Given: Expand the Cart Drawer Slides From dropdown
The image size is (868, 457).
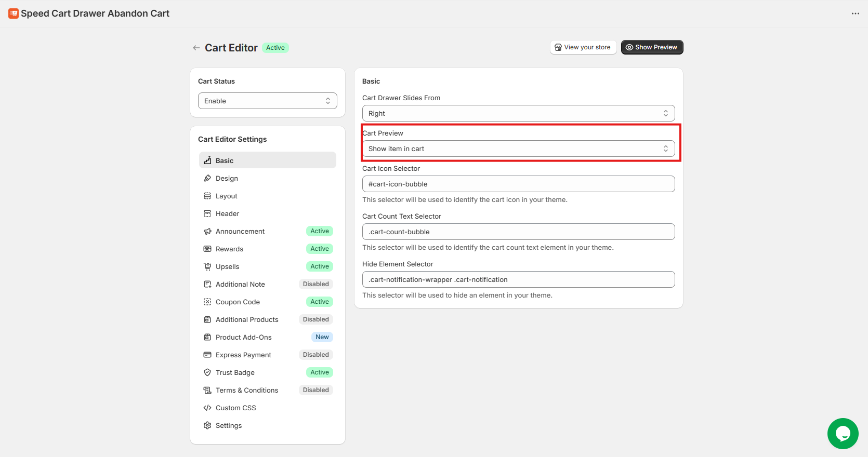Looking at the screenshot, I should (x=518, y=113).
